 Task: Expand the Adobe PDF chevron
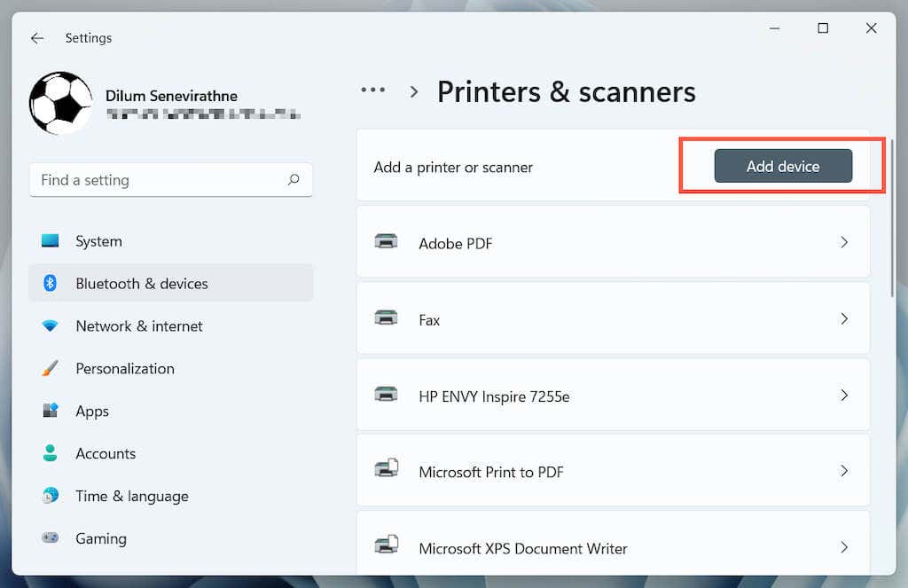click(844, 242)
